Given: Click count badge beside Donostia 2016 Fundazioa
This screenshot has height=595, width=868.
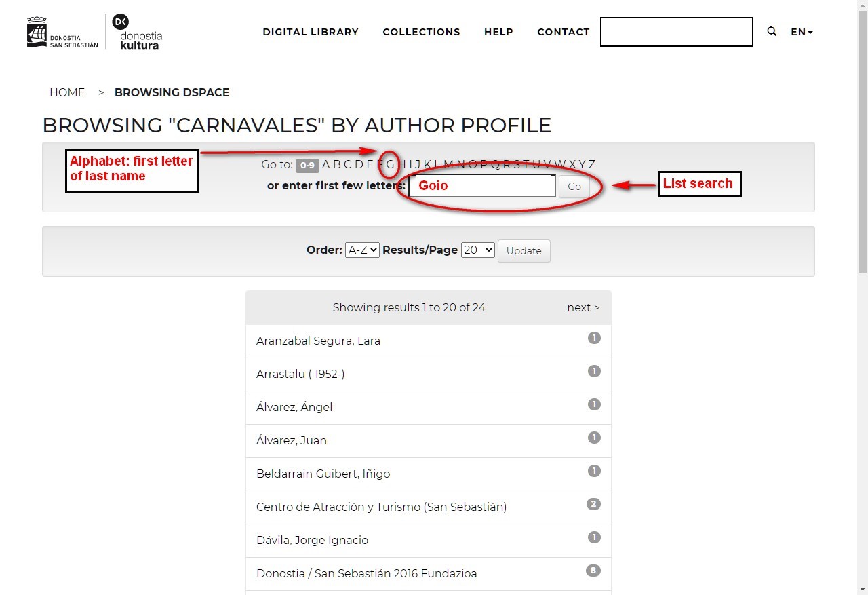Looking at the screenshot, I should coord(593,571).
